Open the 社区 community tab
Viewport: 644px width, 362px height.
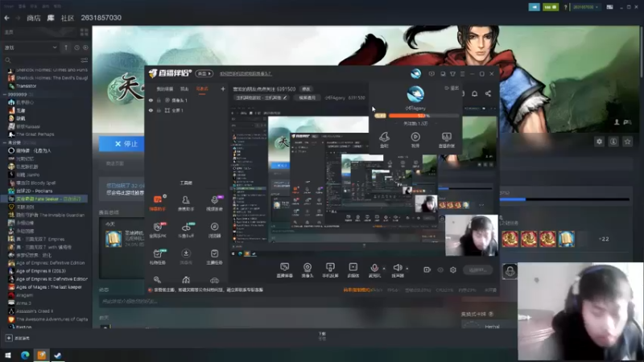click(68, 18)
